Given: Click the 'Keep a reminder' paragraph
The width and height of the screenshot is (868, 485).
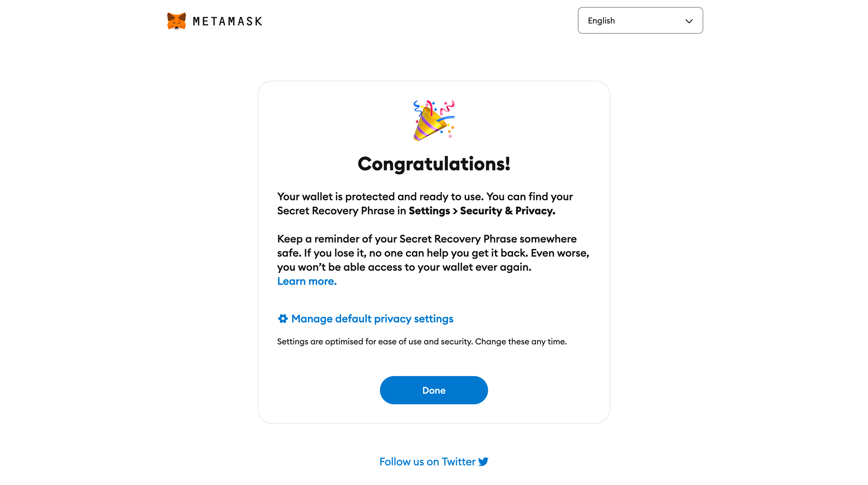Looking at the screenshot, I should [x=427, y=239].
